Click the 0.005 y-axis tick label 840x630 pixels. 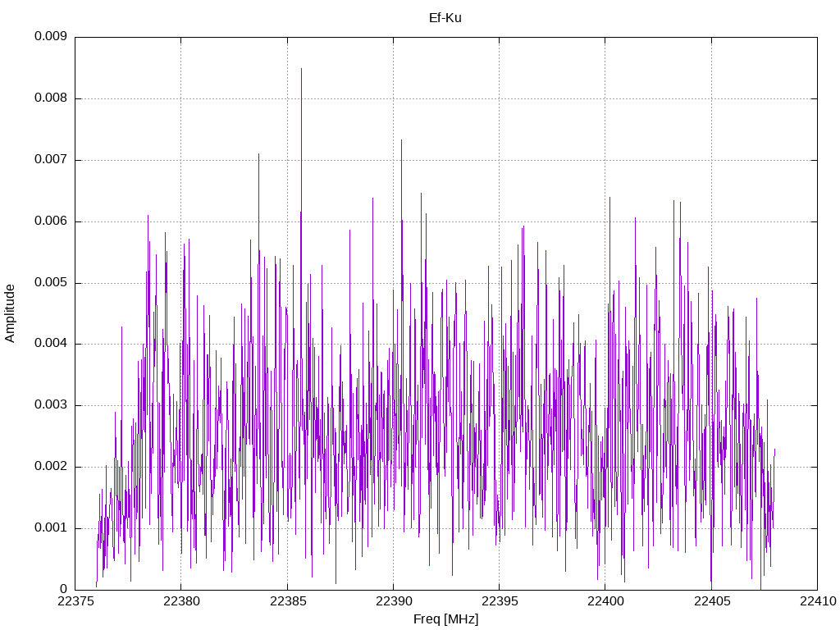pos(51,282)
